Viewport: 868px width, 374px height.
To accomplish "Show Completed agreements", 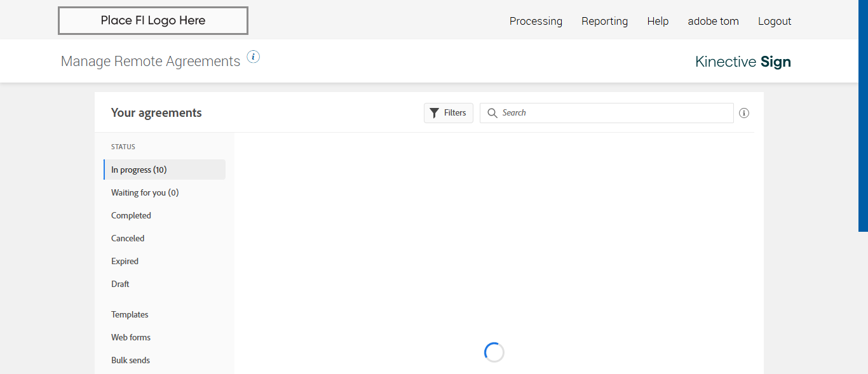I will point(131,215).
